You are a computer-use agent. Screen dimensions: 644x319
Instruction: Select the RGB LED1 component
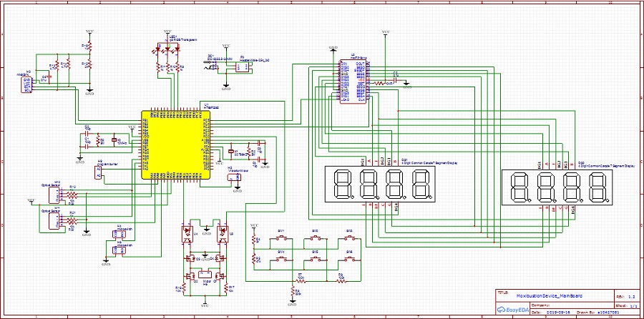coord(167,50)
